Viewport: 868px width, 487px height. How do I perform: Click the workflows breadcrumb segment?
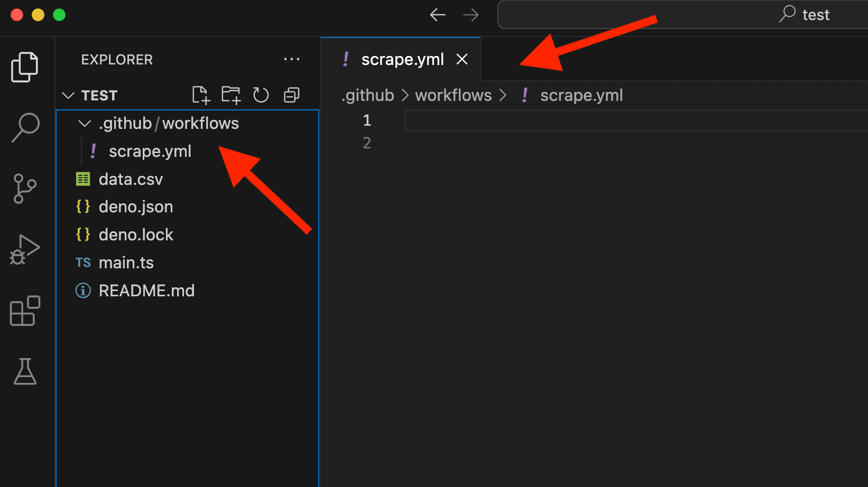[454, 95]
